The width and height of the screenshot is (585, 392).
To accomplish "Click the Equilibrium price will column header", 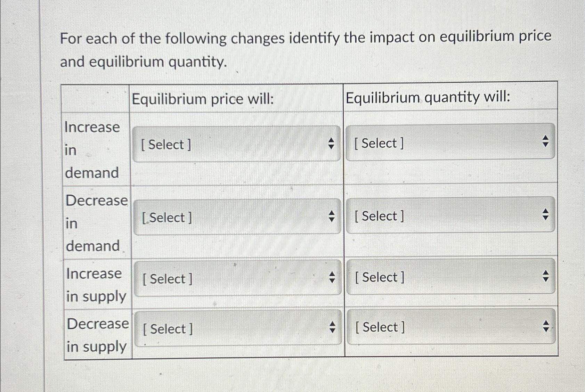I will [x=203, y=99].
